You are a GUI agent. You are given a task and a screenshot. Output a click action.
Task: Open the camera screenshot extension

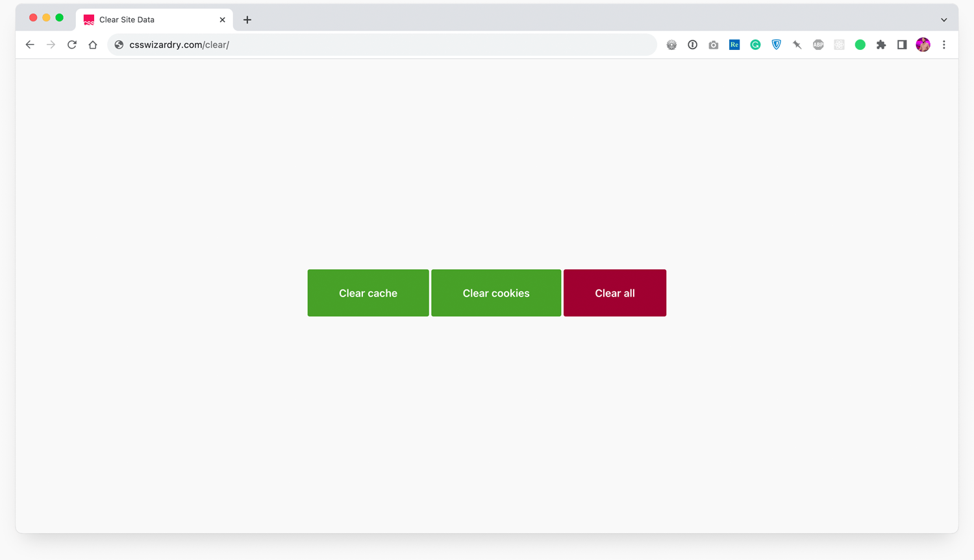(714, 45)
